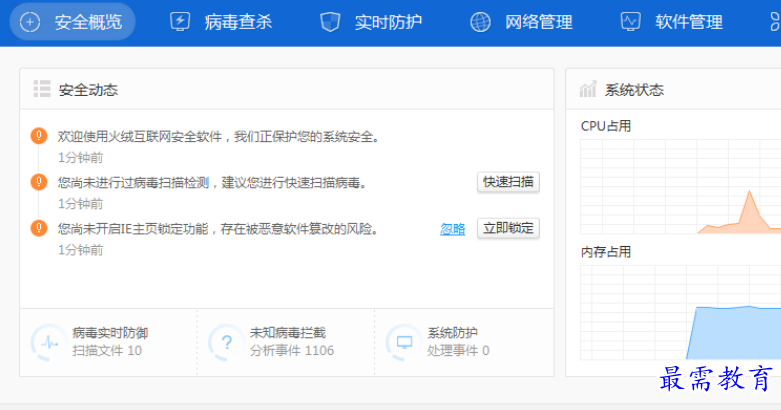Click the list icon beside 安全动态
The image size is (781, 410).
pyautogui.click(x=42, y=89)
